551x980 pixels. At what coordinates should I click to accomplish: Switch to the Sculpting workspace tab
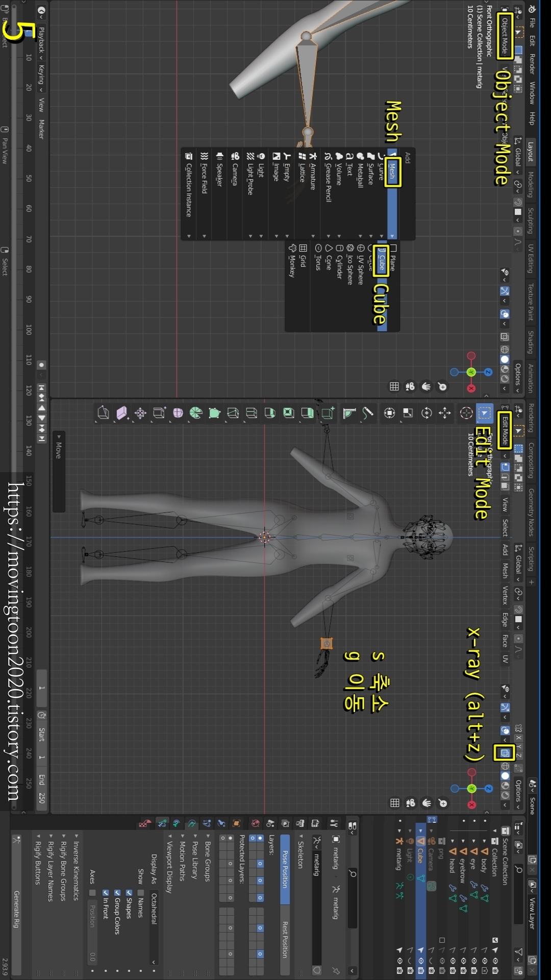(531, 220)
